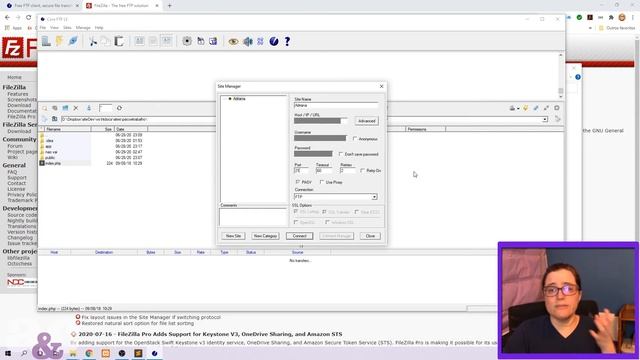The image size is (640, 360).
Task: Click the Site Name input field
Action: [x=336, y=105]
